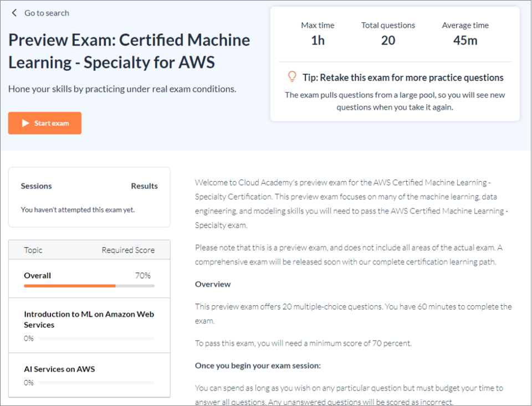
Task: Select Introduction to ML on Amazon Web Services
Action: 89,320
